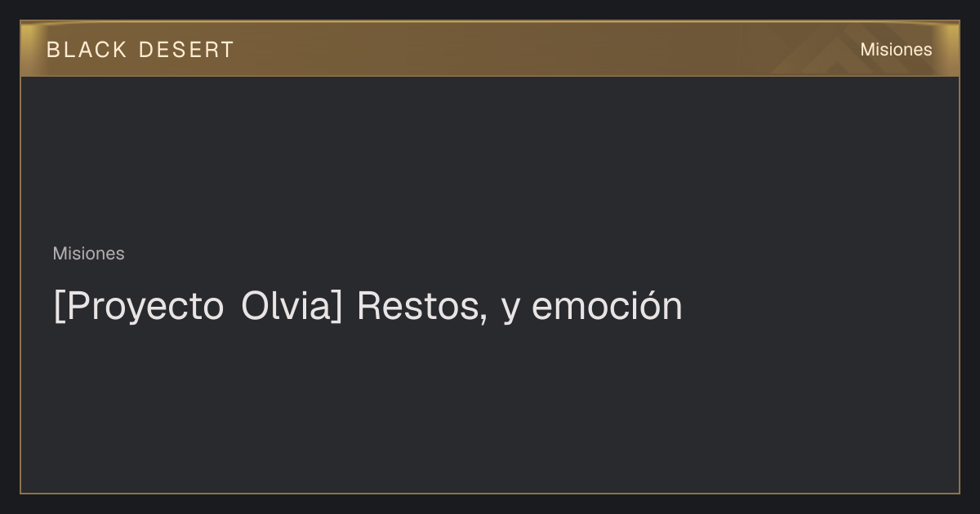Click the word "Olvia]" in the title
Viewport: 980px width, 514px height.
(x=292, y=307)
